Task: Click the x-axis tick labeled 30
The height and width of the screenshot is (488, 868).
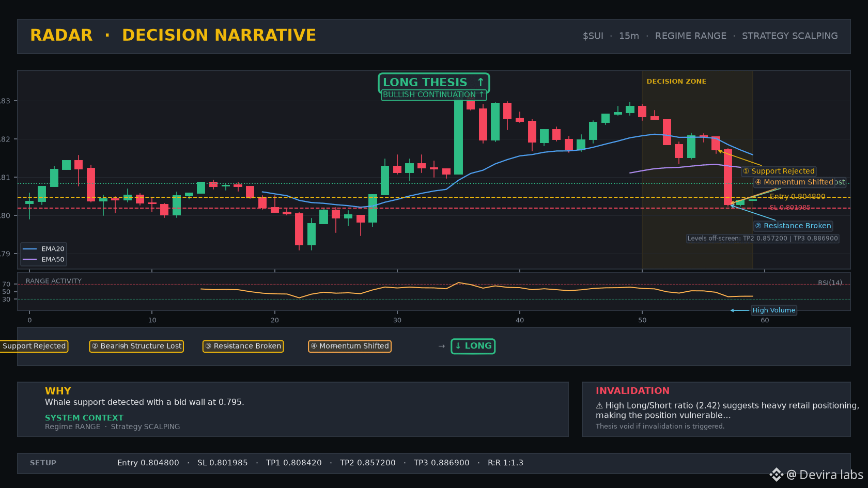Action: 397,320
